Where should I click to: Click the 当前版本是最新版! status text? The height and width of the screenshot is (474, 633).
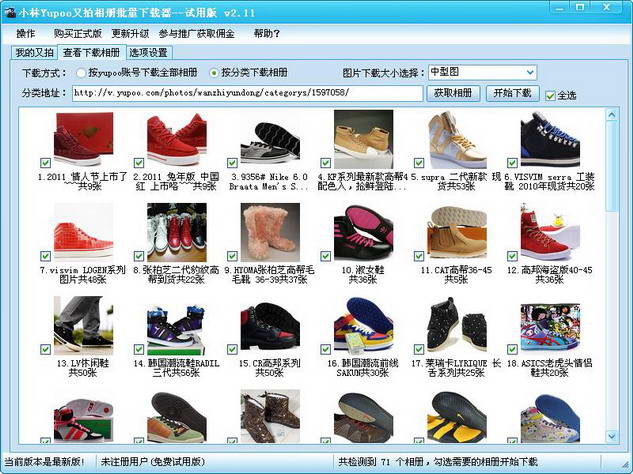point(44,461)
